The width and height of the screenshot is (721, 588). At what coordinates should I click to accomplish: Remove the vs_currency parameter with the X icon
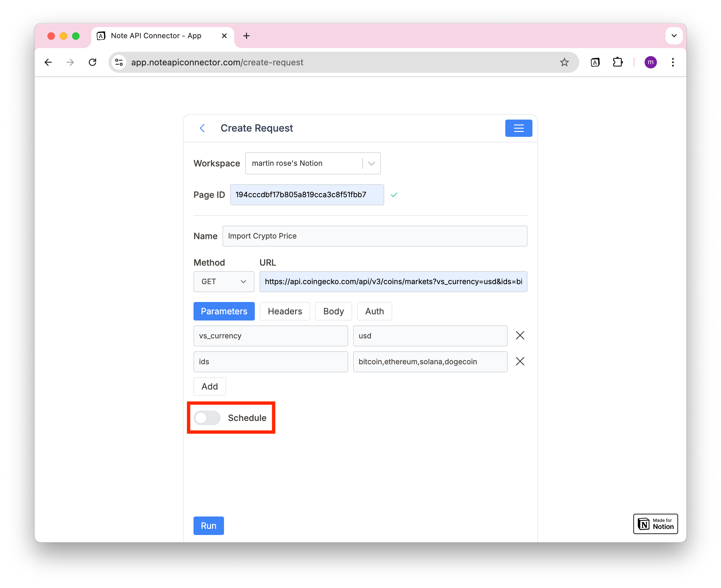[519, 335]
